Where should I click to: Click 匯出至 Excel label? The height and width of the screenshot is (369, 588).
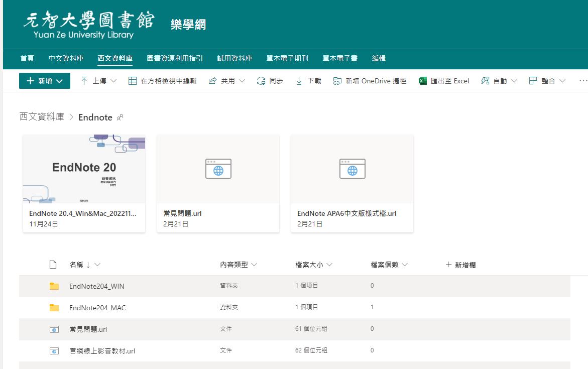click(450, 81)
